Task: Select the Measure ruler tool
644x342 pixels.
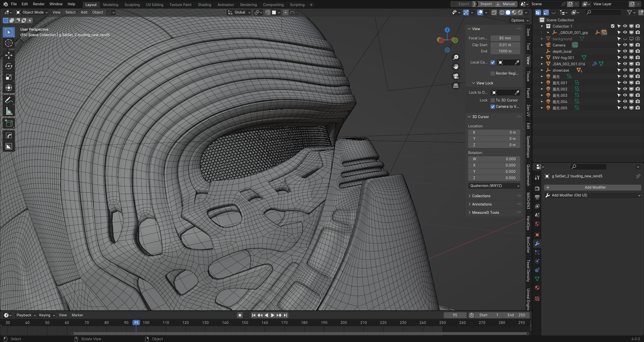Action: (x=9, y=111)
